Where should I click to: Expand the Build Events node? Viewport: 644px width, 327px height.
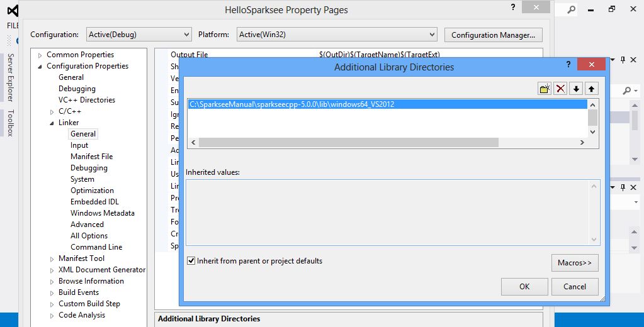52,293
